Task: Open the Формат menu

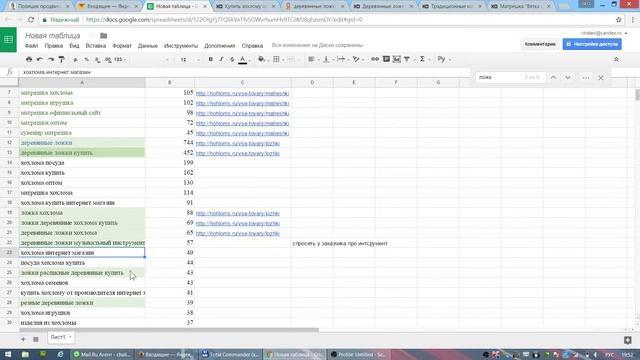Action: [x=122, y=46]
